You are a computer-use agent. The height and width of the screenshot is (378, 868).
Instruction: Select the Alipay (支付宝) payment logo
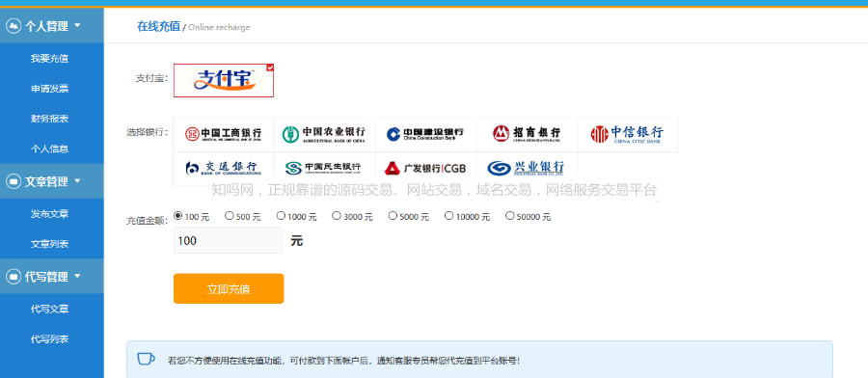tap(224, 80)
